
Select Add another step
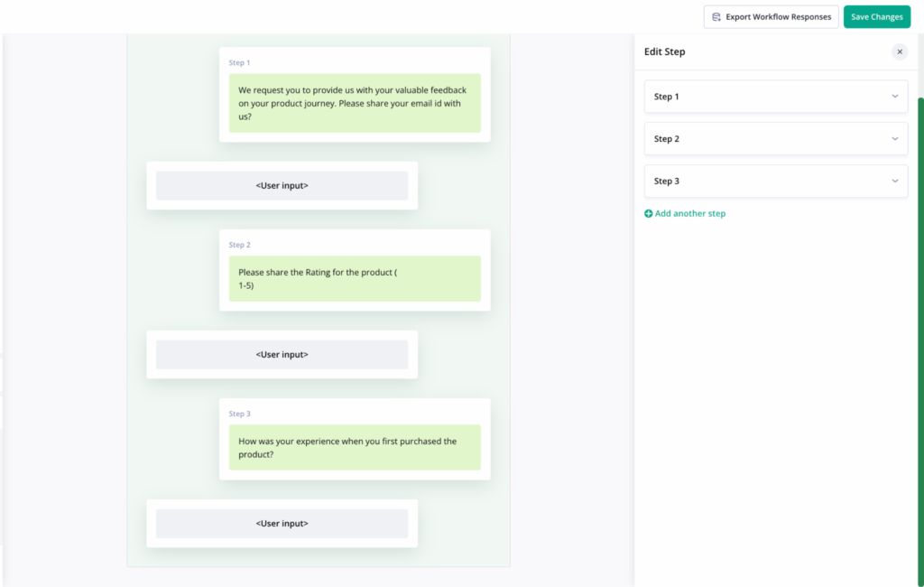click(x=690, y=213)
